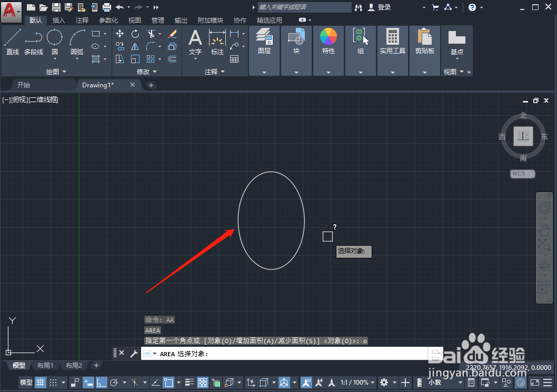Toggle annotation visibility icon in status bar

coord(306,383)
